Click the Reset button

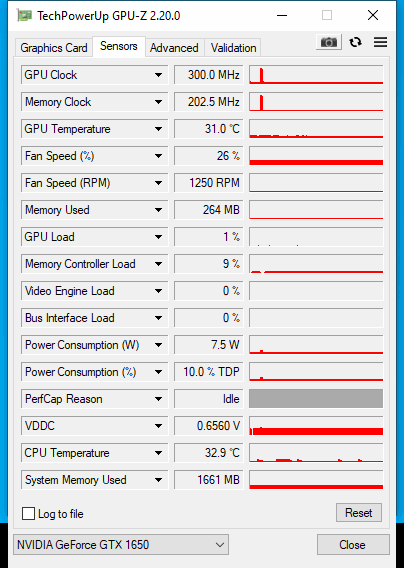click(x=359, y=513)
